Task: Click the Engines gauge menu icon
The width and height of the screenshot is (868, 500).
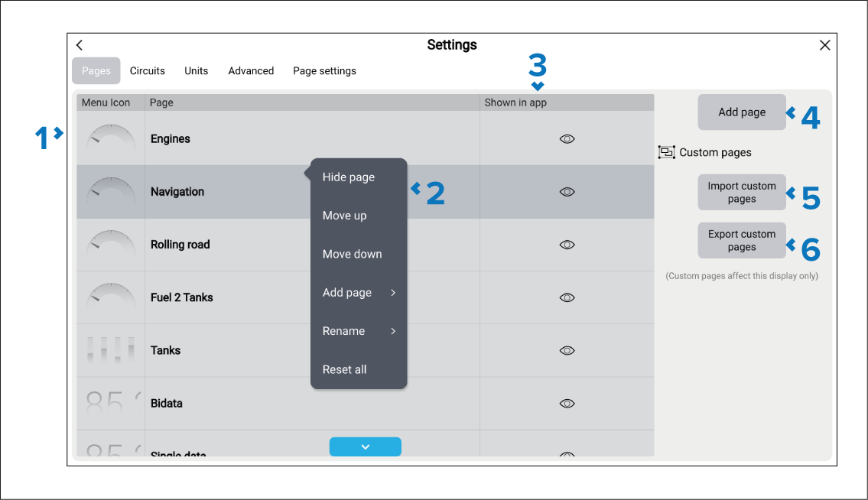Action: tap(111, 138)
